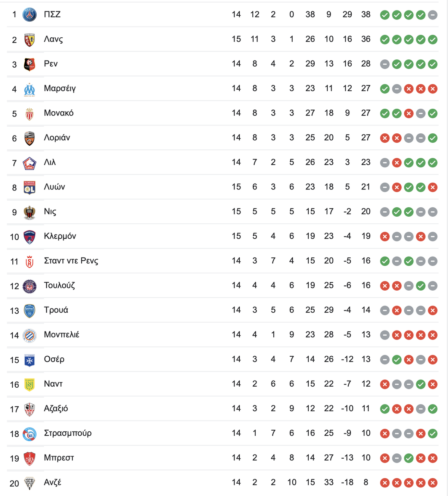Click Αζαξιό's first green win form icon
The width and height of the screenshot is (448, 496).
click(x=385, y=409)
